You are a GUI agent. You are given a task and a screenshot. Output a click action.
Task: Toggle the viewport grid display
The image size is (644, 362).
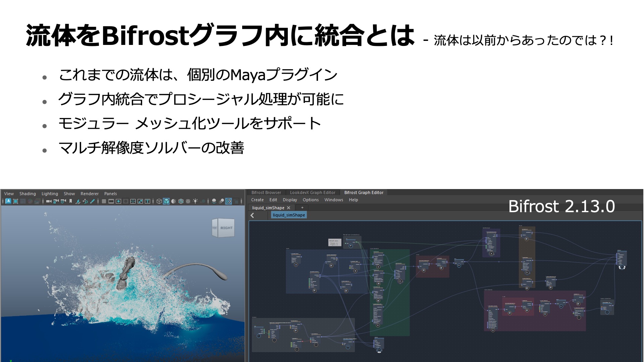(104, 201)
